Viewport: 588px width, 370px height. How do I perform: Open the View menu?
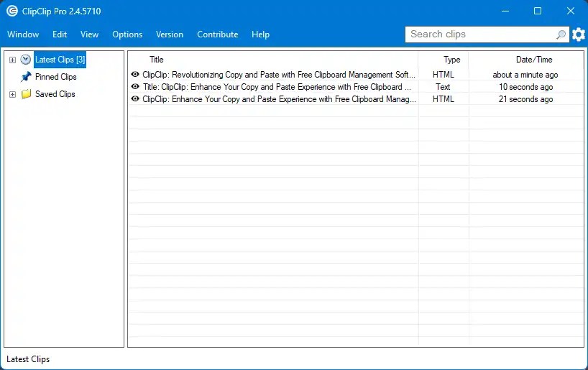click(89, 34)
